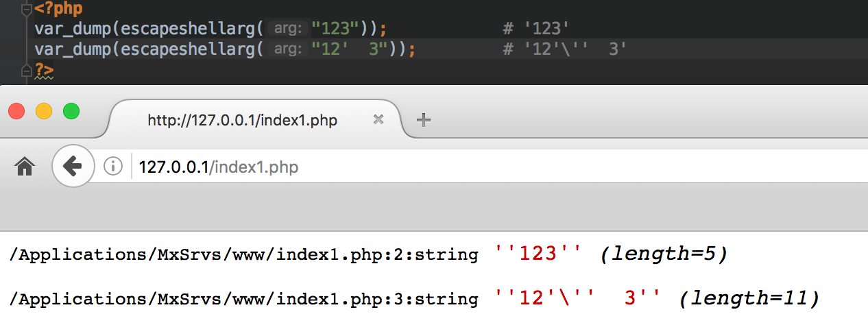Click the red ''123'' output value
The height and width of the screenshot is (325, 868).
(x=538, y=255)
